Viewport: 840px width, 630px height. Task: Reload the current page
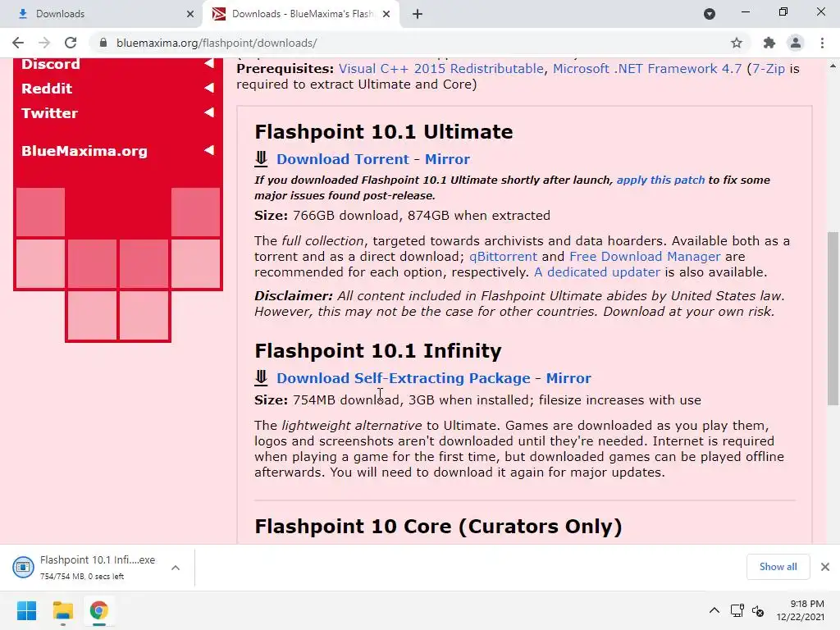tap(71, 43)
